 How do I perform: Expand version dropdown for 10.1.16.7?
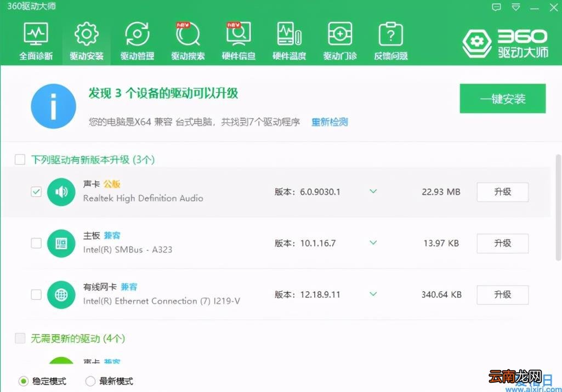tap(373, 242)
